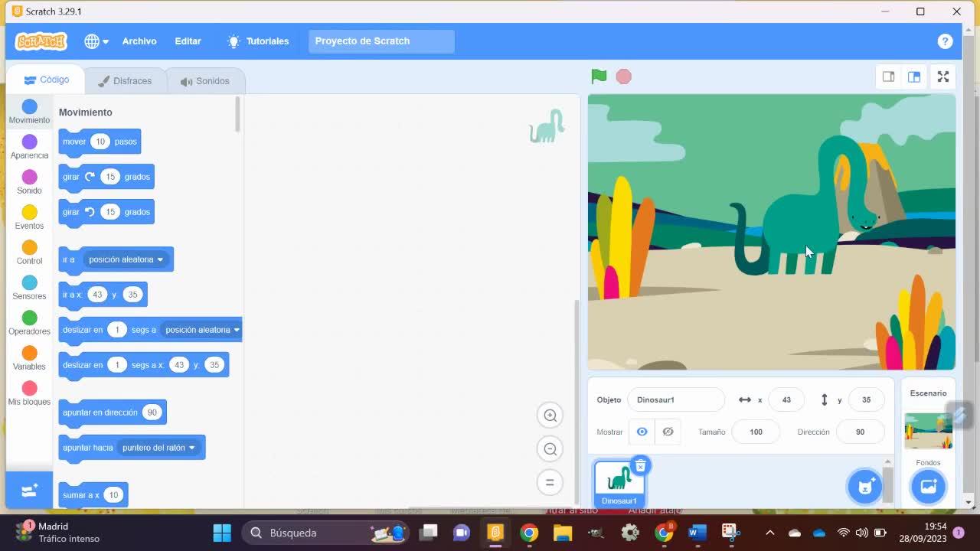Zoom in the code workspace

point(550,416)
